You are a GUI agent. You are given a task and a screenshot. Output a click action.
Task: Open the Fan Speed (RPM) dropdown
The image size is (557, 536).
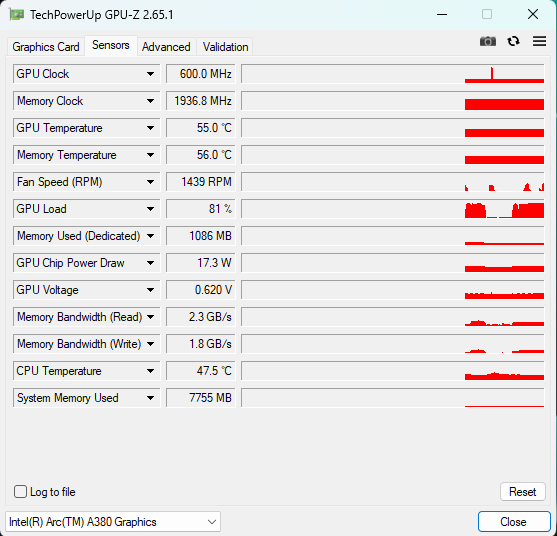tap(86, 182)
